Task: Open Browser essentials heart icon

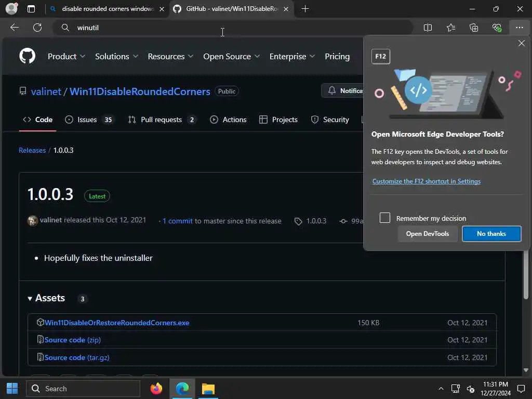Action: (497, 28)
